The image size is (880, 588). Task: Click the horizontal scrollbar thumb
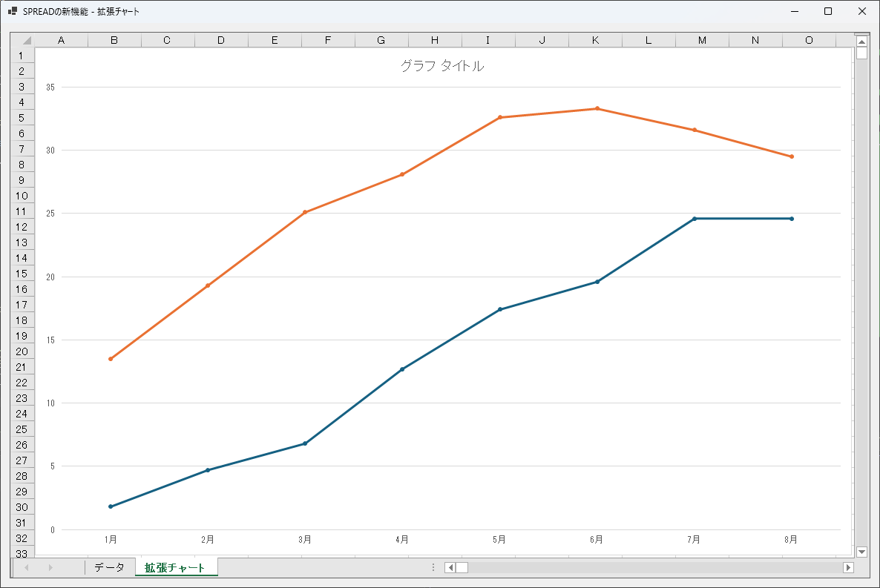coord(462,567)
